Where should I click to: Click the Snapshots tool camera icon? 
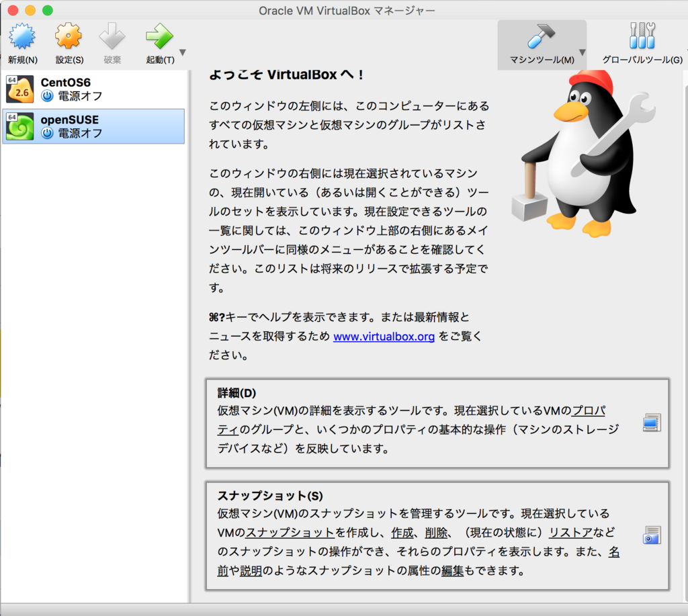pyautogui.click(x=652, y=535)
